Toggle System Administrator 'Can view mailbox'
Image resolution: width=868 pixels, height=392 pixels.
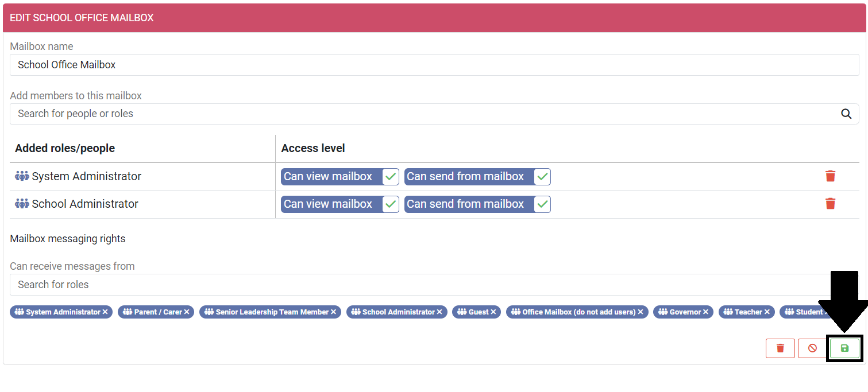click(x=390, y=177)
